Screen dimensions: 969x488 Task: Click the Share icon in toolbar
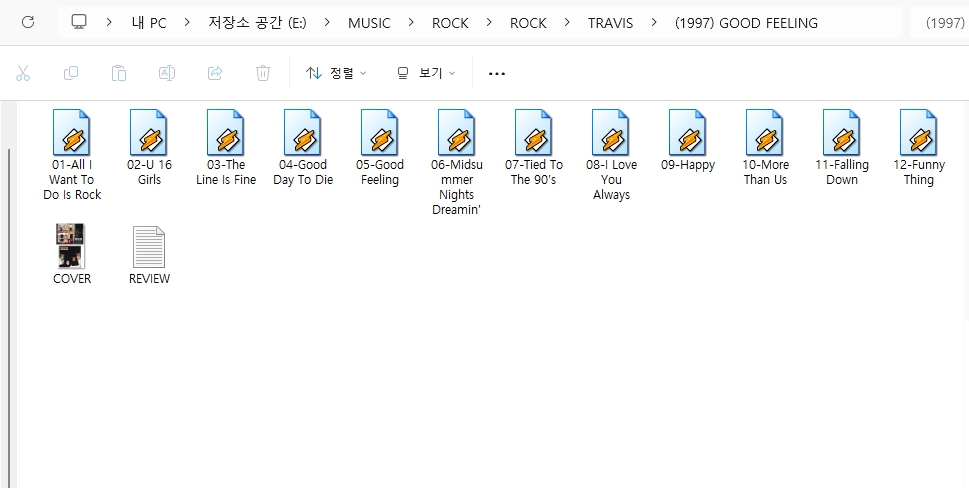tap(215, 73)
